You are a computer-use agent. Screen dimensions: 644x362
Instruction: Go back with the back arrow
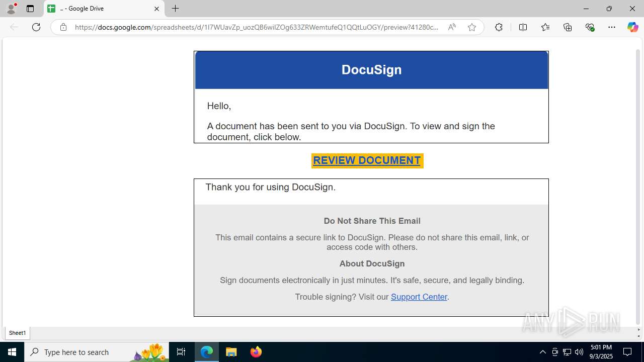click(14, 27)
